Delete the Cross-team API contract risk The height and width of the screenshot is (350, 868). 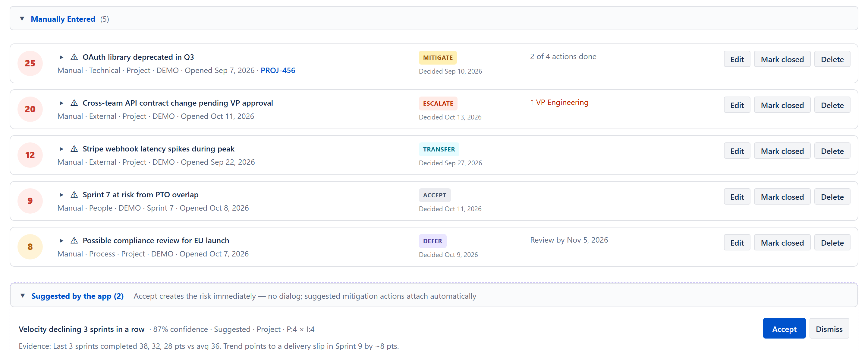pyautogui.click(x=832, y=105)
